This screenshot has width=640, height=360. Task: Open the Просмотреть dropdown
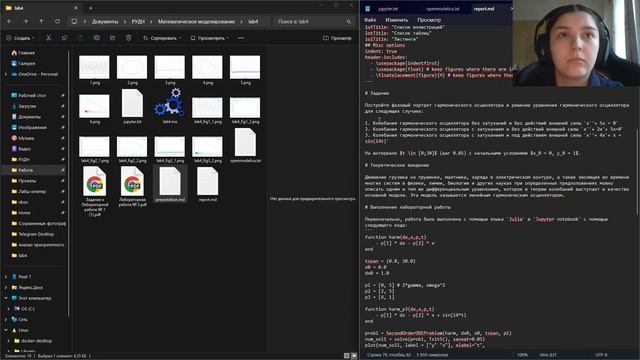coord(210,38)
